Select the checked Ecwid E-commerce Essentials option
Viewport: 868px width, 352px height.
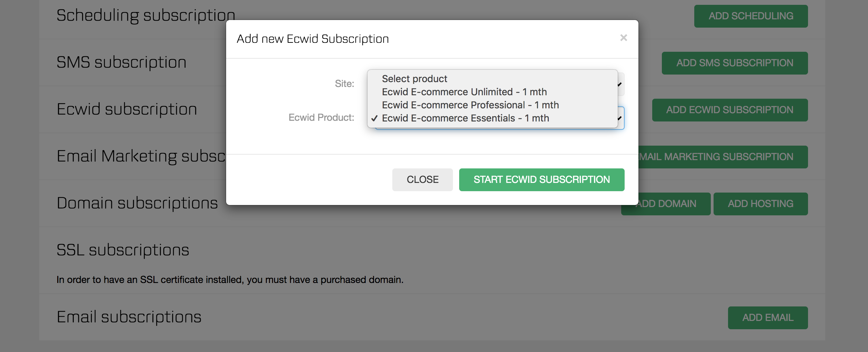pos(465,118)
